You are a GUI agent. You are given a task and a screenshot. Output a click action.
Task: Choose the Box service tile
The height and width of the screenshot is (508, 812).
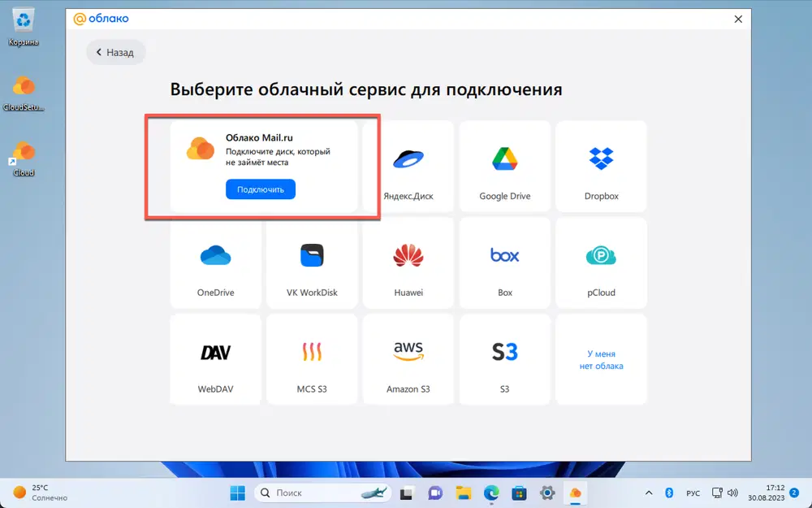(x=504, y=263)
